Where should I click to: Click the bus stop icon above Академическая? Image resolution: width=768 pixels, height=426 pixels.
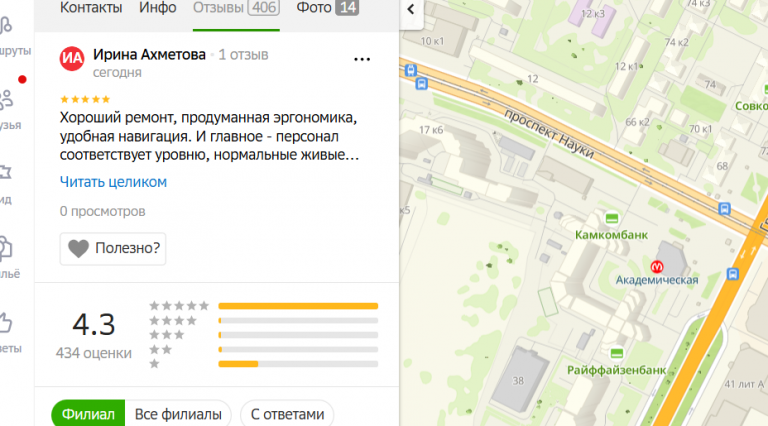click(724, 209)
